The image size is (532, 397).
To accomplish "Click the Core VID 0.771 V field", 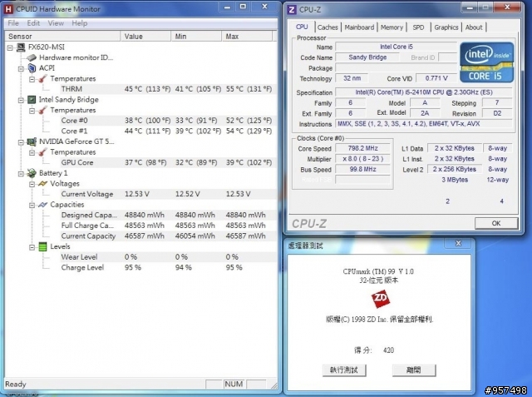I will pos(436,78).
